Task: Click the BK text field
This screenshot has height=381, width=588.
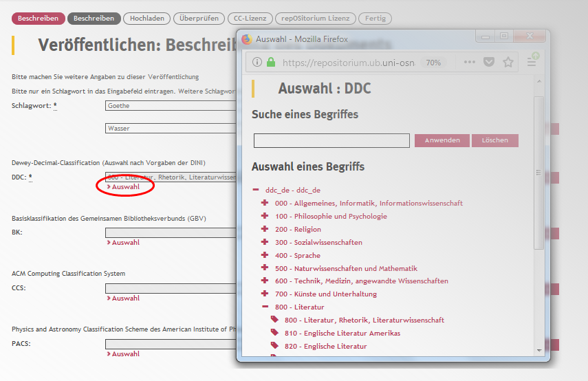Action: coord(171,233)
